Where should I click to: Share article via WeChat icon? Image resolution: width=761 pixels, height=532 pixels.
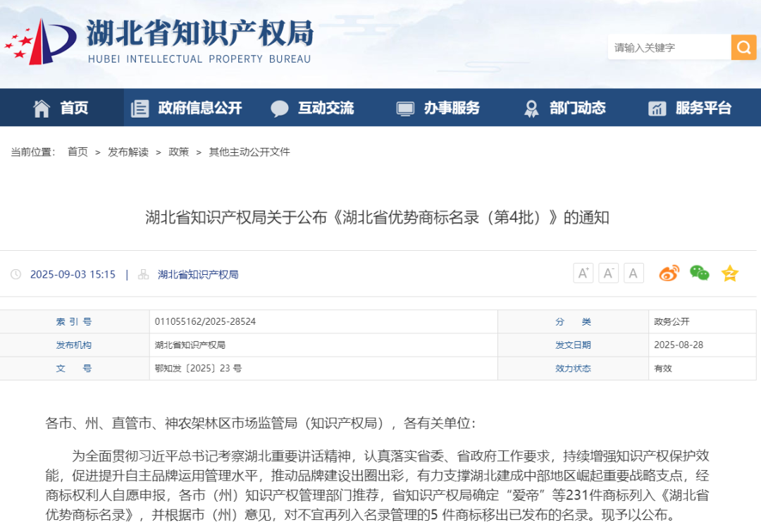pyautogui.click(x=699, y=273)
